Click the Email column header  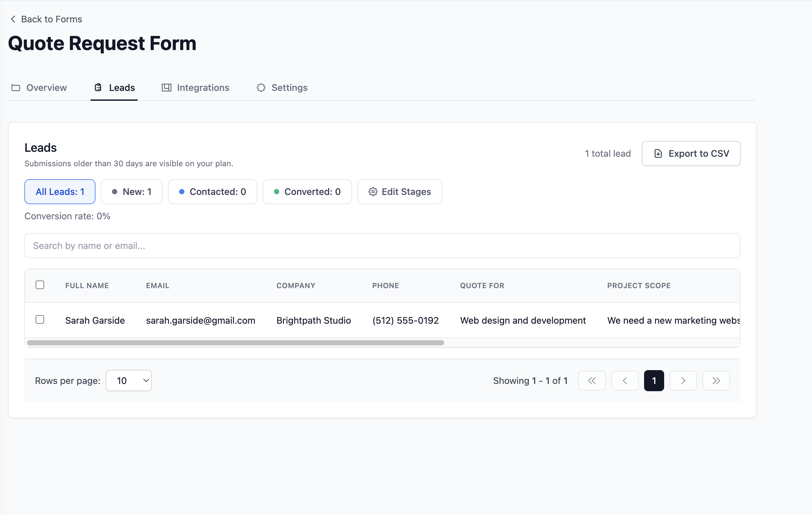pos(157,286)
